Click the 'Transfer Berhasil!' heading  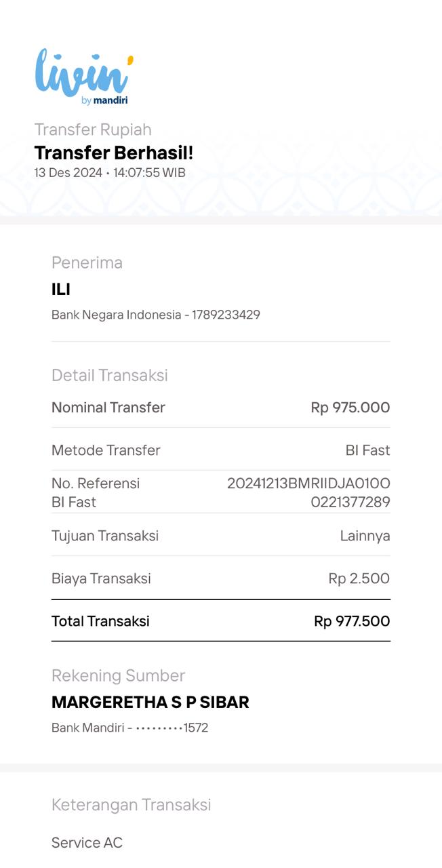click(x=114, y=153)
